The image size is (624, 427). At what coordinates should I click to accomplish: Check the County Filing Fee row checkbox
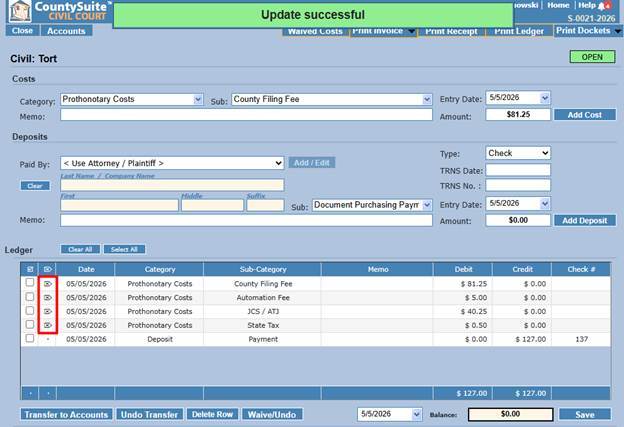(x=30, y=283)
